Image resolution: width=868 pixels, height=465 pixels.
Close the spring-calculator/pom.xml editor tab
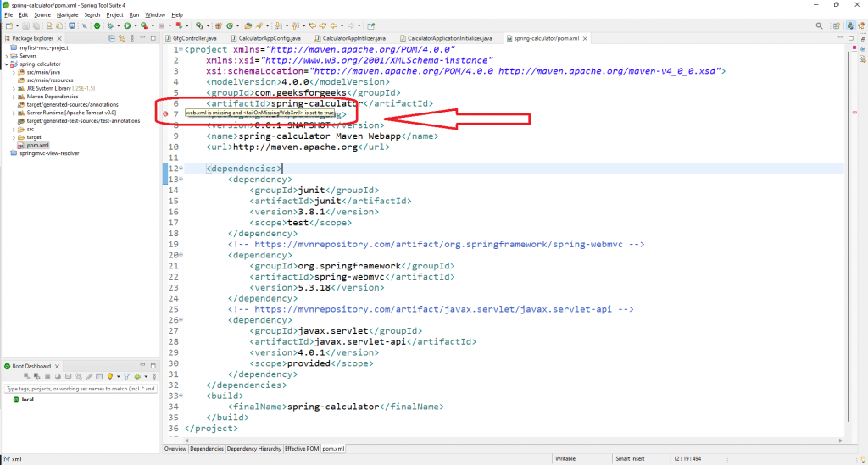(585, 39)
